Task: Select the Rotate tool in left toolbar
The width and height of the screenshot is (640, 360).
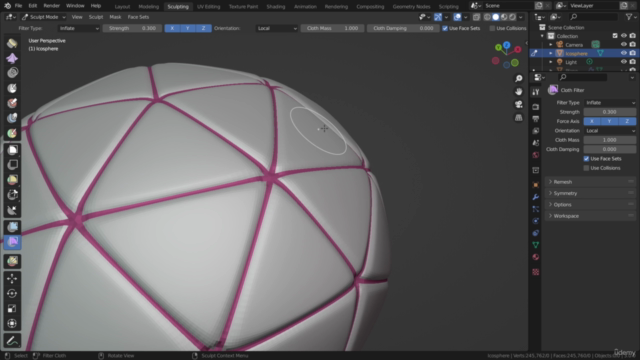Action: pos(12,293)
